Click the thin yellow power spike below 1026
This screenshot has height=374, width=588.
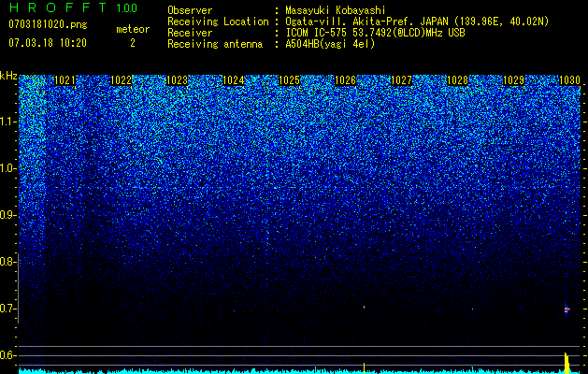364,367
